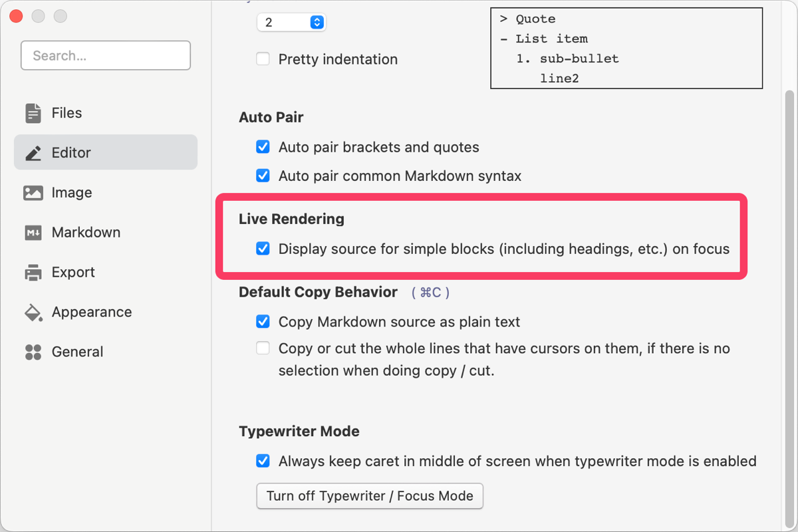Click the ⌘C shortcut link
The image size is (798, 532).
[x=430, y=293]
